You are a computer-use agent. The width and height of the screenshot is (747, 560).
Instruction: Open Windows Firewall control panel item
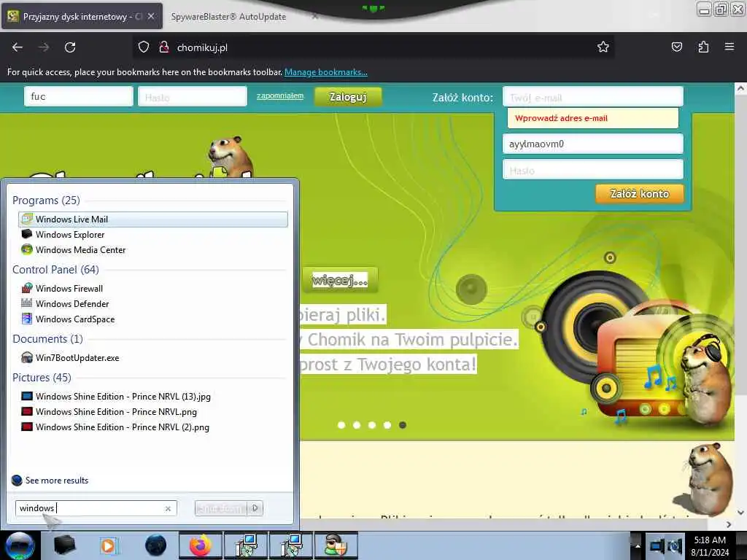tap(153, 288)
